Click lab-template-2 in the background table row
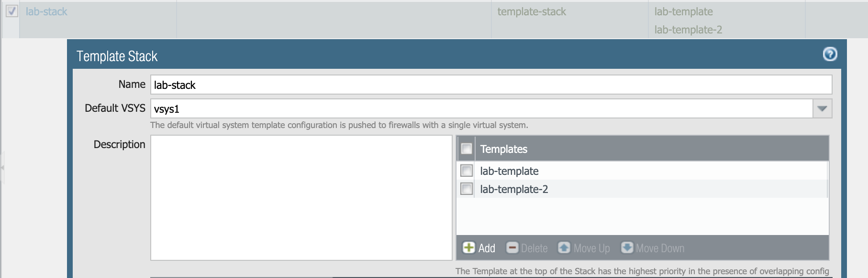This screenshot has height=278, width=868. coord(688,30)
